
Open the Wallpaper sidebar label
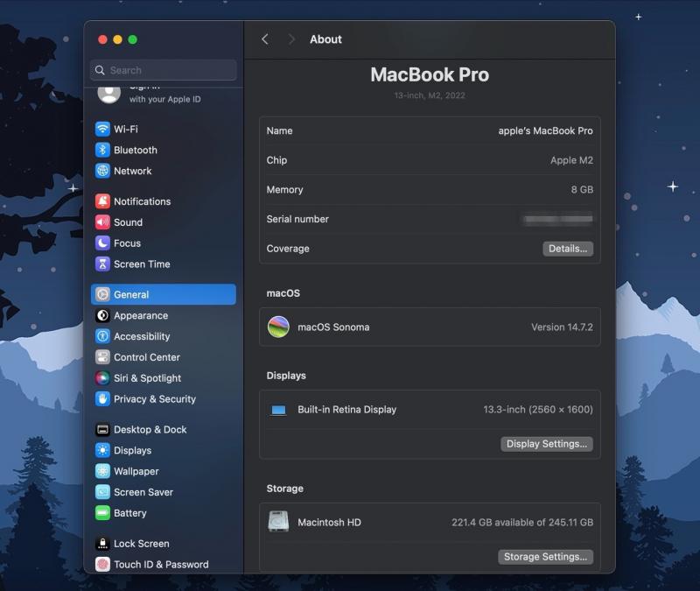pos(136,471)
